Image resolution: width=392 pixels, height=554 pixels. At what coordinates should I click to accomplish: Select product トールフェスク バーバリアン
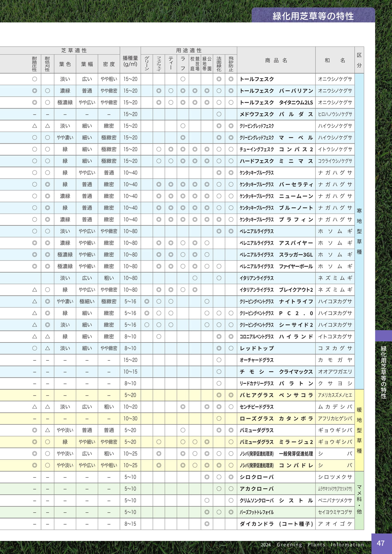tap(276, 91)
